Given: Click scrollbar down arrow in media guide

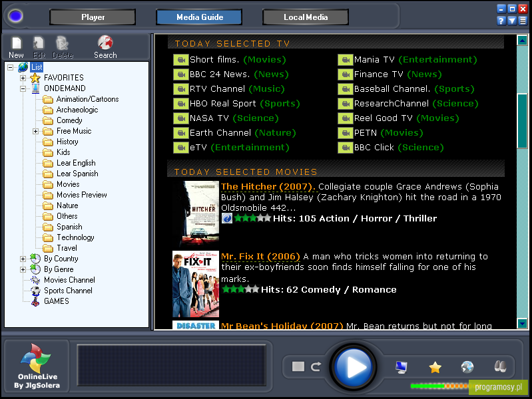Looking at the screenshot, I should 522,323.
